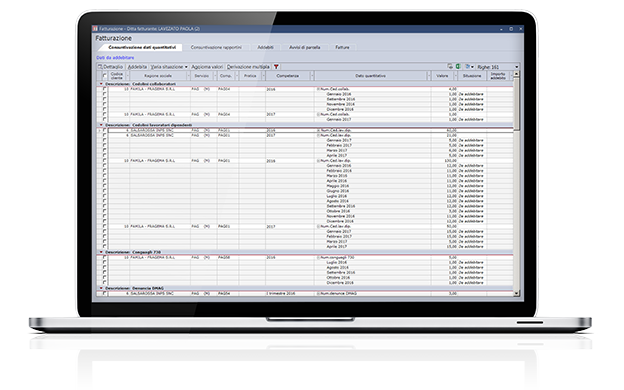Click the red filter funnel icon
Image resolution: width=624 pixels, height=390 pixels.
click(276, 67)
